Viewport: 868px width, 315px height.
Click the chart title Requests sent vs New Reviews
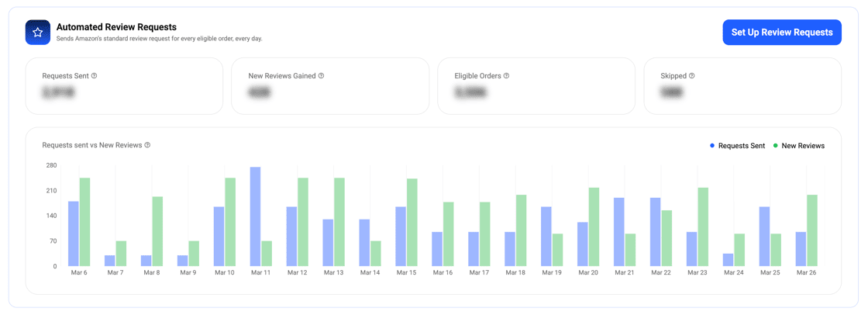pos(92,145)
